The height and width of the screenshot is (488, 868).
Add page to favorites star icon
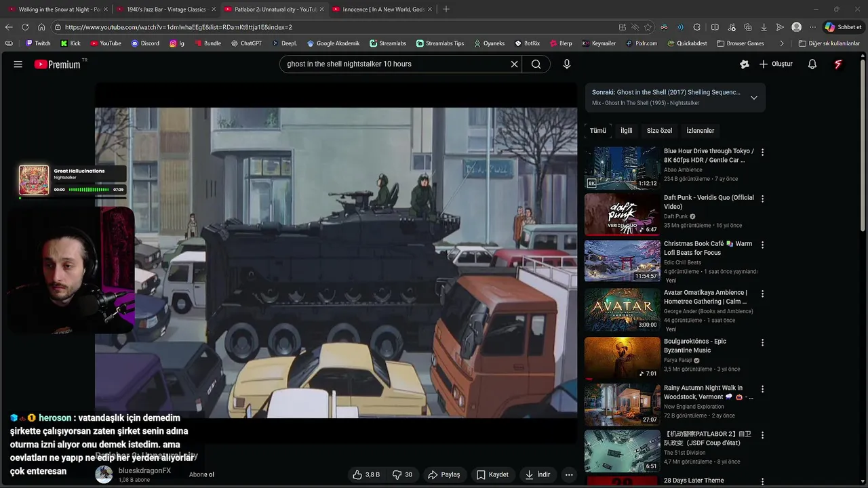pyautogui.click(x=648, y=27)
